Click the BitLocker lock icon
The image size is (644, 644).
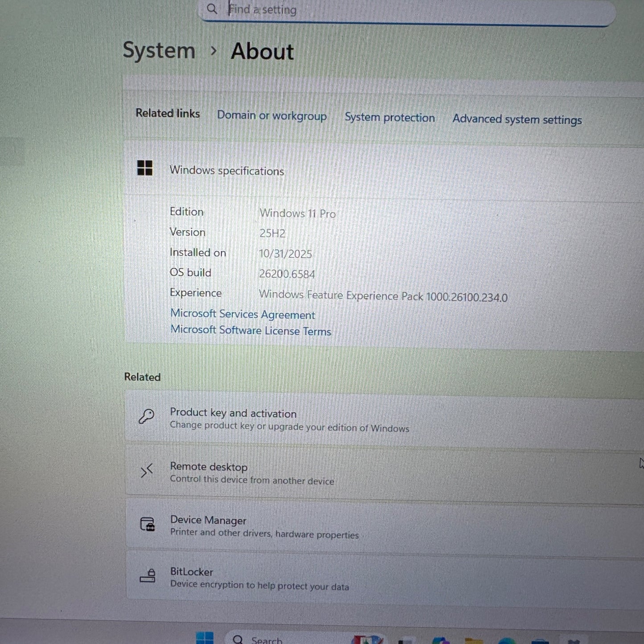[148, 576]
